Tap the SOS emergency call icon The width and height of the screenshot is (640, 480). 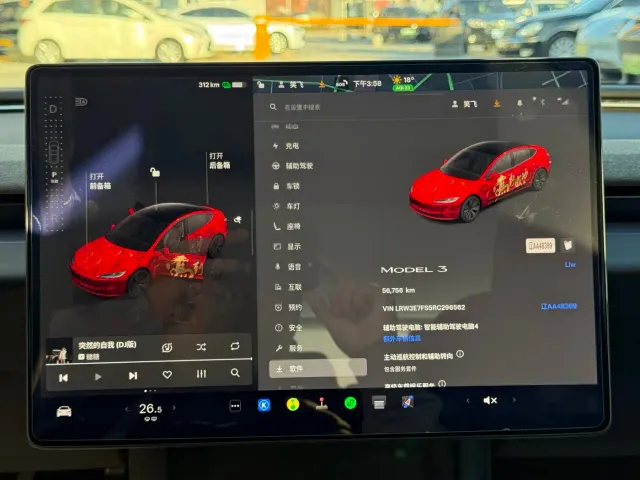point(342,83)
